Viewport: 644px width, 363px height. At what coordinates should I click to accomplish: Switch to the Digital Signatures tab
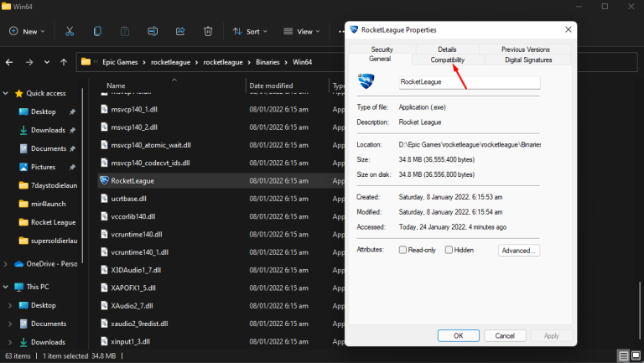tap(528, 60)
